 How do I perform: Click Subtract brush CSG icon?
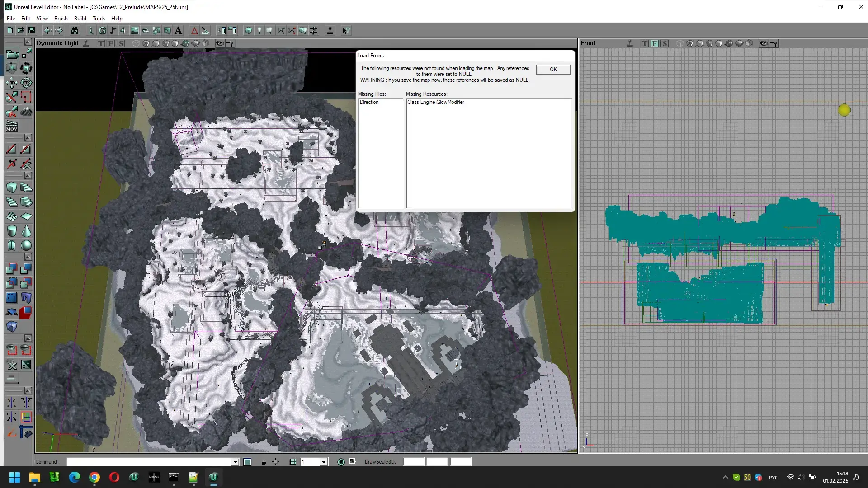point(26,269)
